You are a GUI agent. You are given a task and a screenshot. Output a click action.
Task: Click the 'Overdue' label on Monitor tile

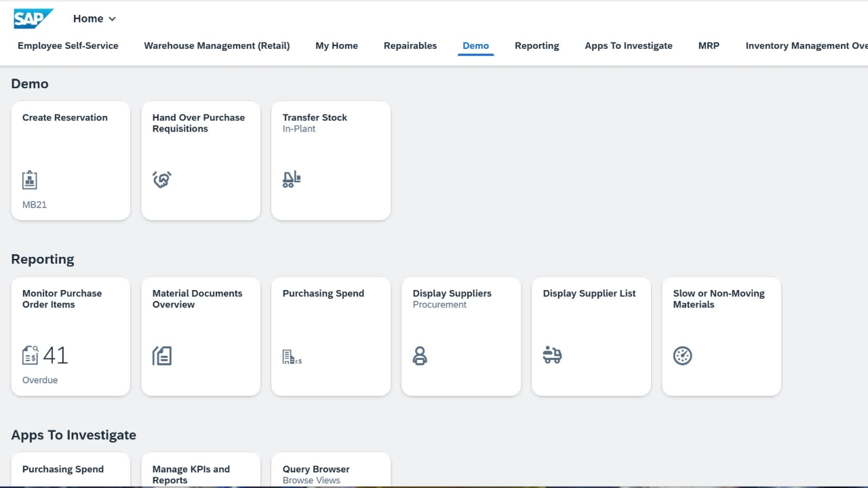(40, 380)
